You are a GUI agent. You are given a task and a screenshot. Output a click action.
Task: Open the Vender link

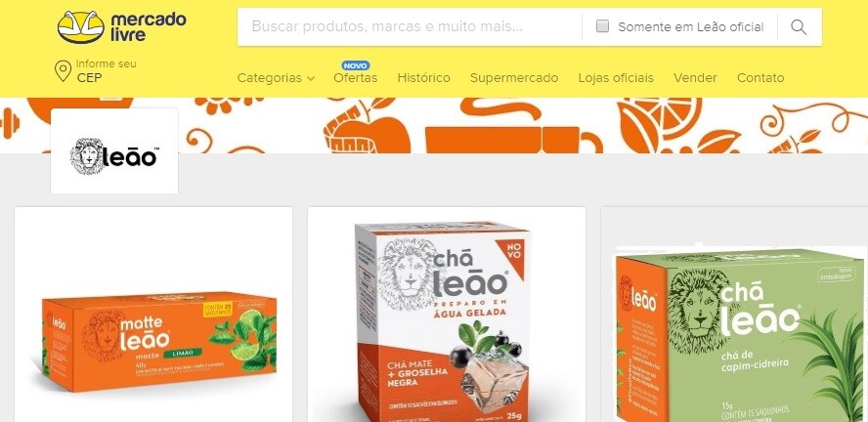pos(695,78)
